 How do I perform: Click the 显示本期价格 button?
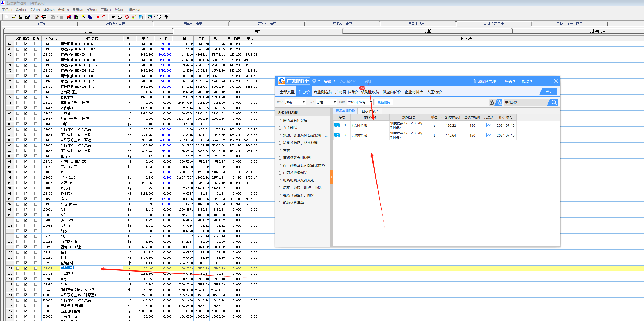345,111
